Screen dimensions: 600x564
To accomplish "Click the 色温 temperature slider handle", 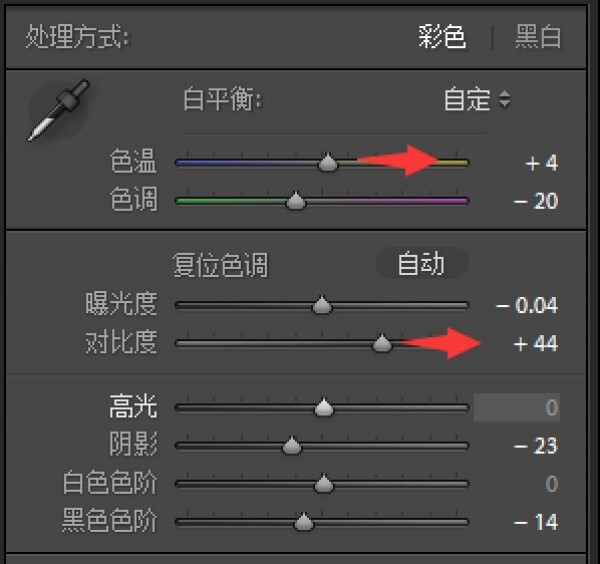I will (x=328, y=163).
